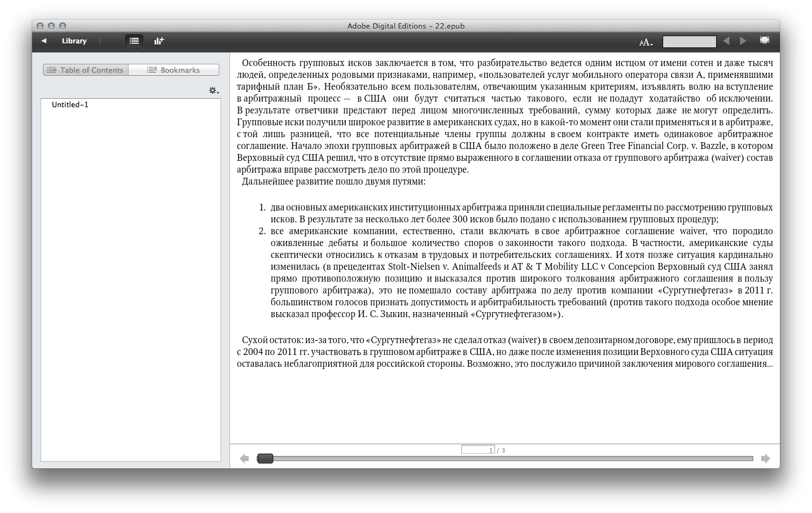Go to next page using right arrow
812x513 pixels.
(765, 459)
